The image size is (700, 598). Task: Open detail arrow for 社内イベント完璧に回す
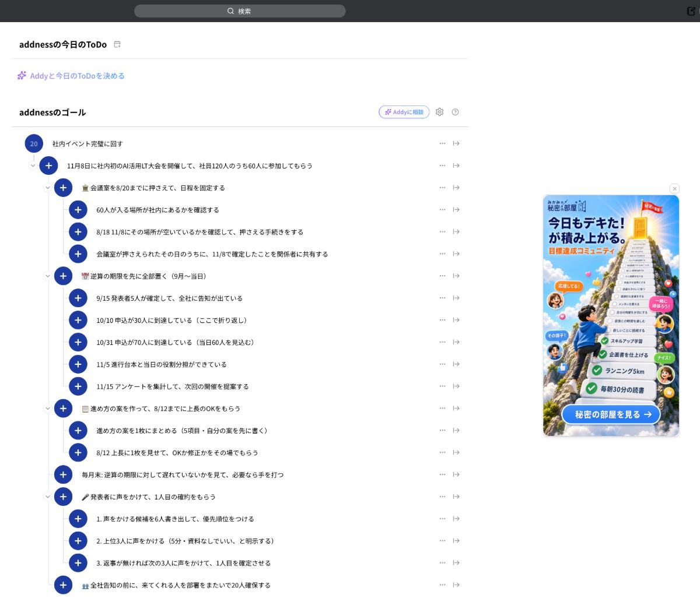456,143
